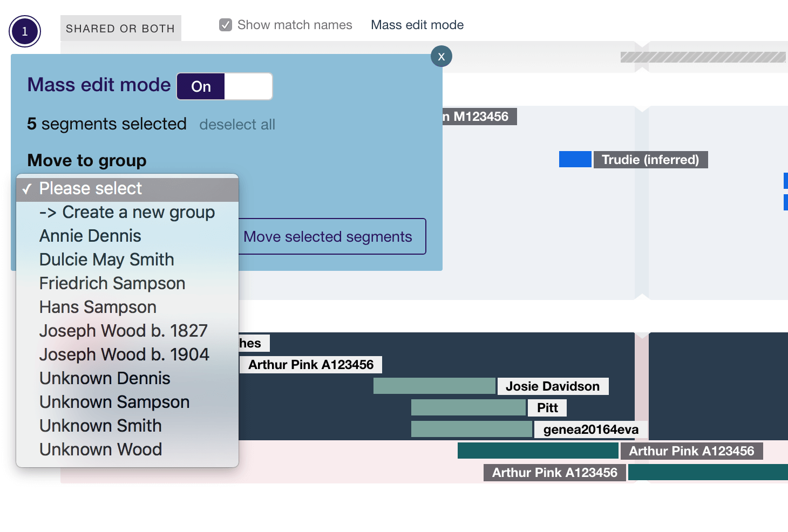This screenshot has height=532, width=788.
Task: Click blue segment beside Trudie (inferred)
Action: pyautogui.click(x=575, y=160)
